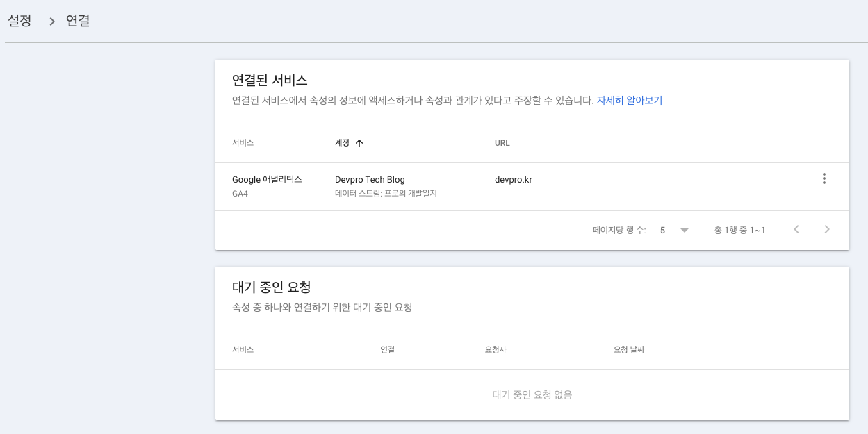Click the Devpro Tech Blog account name
Screen dimensions: 868x434
coord(370,179)
